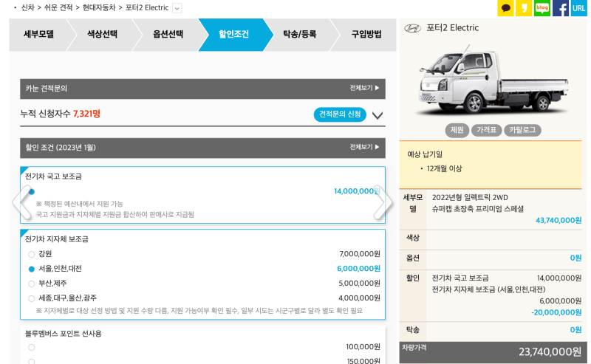Screen dimensions: 591x364
Task: Click 견적문의 신청 button
Action: [x=340, y=114]
